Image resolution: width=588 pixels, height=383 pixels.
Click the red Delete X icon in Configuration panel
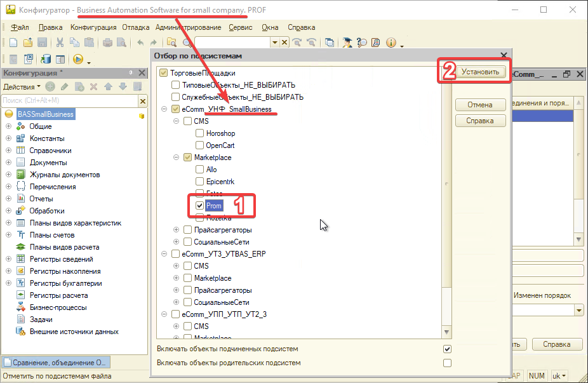[x=93, y=86]
